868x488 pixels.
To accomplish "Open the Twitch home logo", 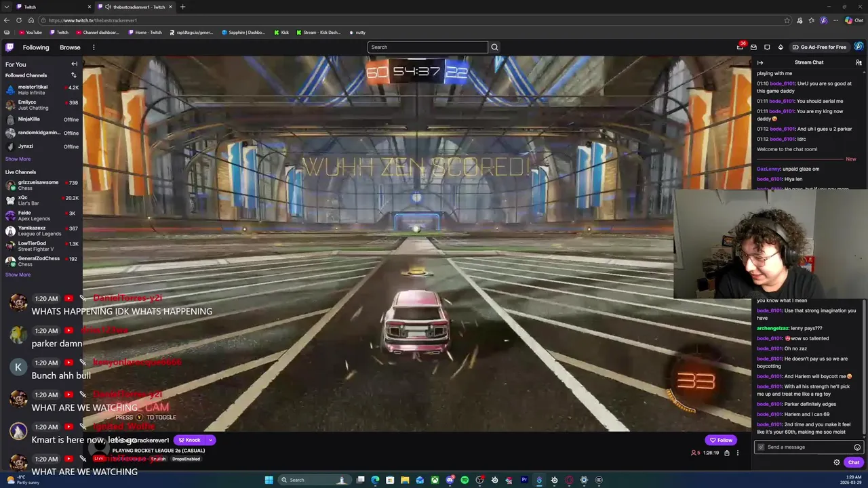I will 9,47.
